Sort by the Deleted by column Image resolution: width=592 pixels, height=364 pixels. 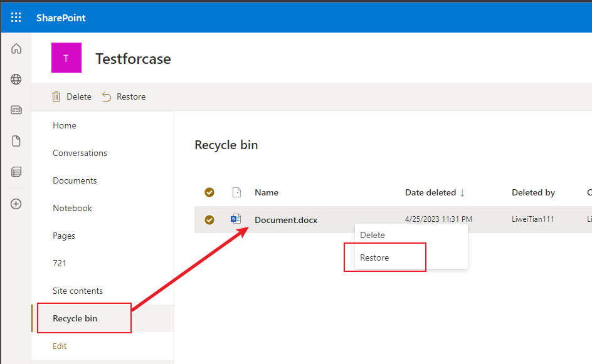[x=534, y=192]
